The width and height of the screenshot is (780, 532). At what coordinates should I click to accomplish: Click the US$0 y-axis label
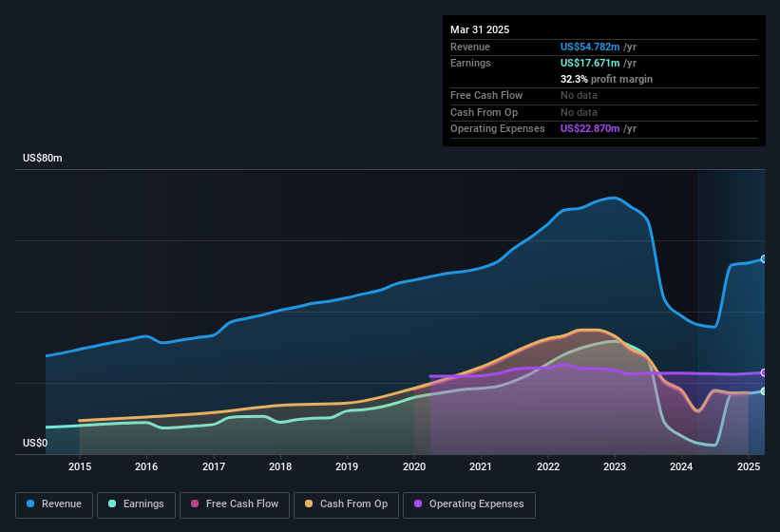pos(35,443)
